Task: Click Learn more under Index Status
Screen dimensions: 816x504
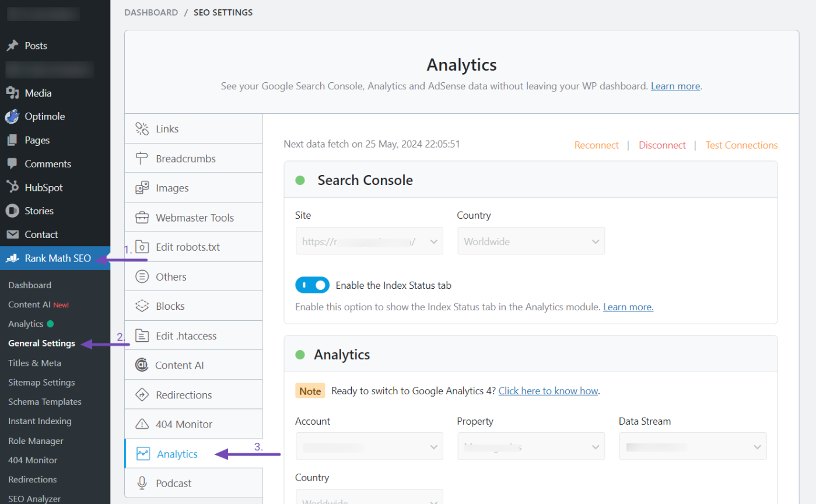Action: 628,307
